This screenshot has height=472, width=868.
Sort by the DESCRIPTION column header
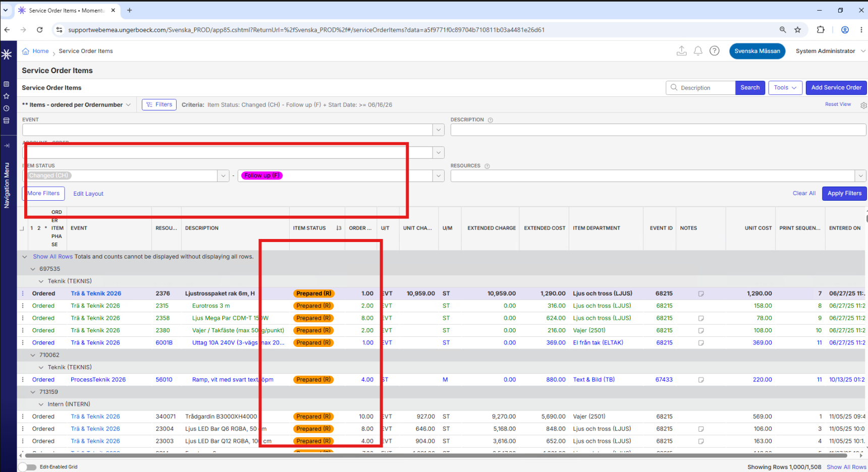click(x=202, y=228)
